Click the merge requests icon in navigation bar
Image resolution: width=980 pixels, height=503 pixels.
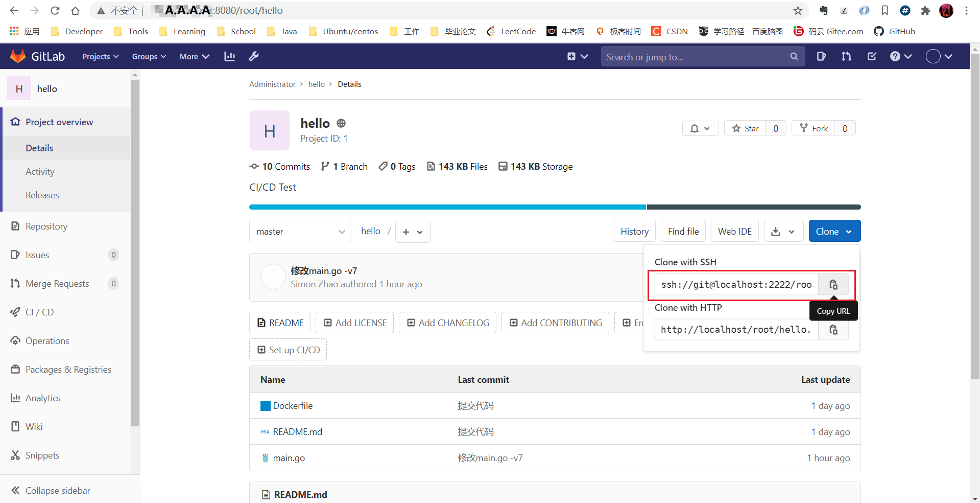846,56
